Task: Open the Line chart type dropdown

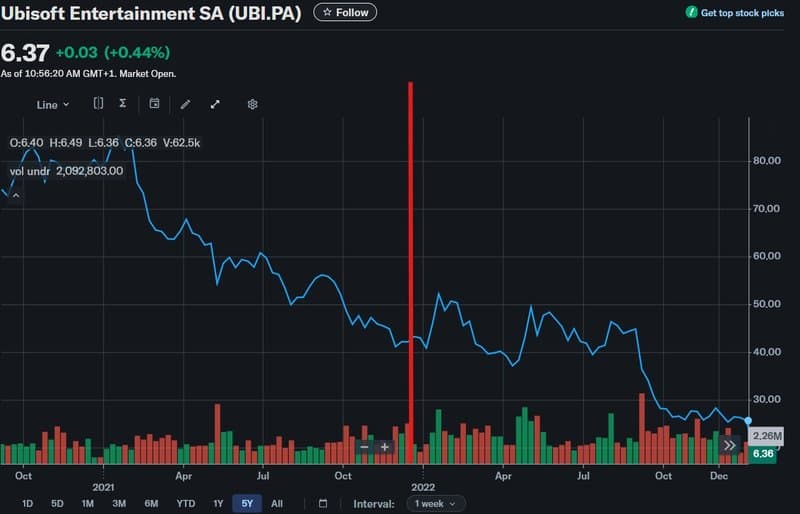Action: point(53,104)
